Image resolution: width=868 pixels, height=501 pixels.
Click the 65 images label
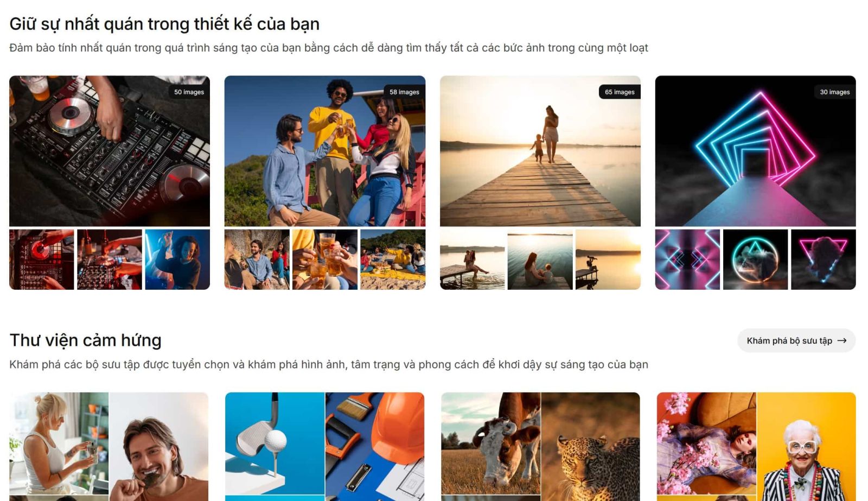pos(620,92)
